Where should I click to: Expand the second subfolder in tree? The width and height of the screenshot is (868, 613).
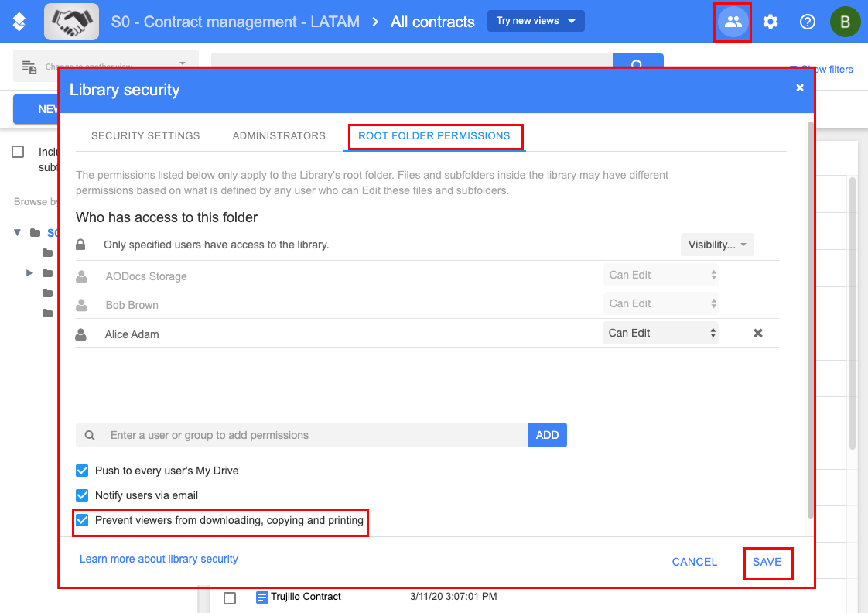(x=29, y=273)
